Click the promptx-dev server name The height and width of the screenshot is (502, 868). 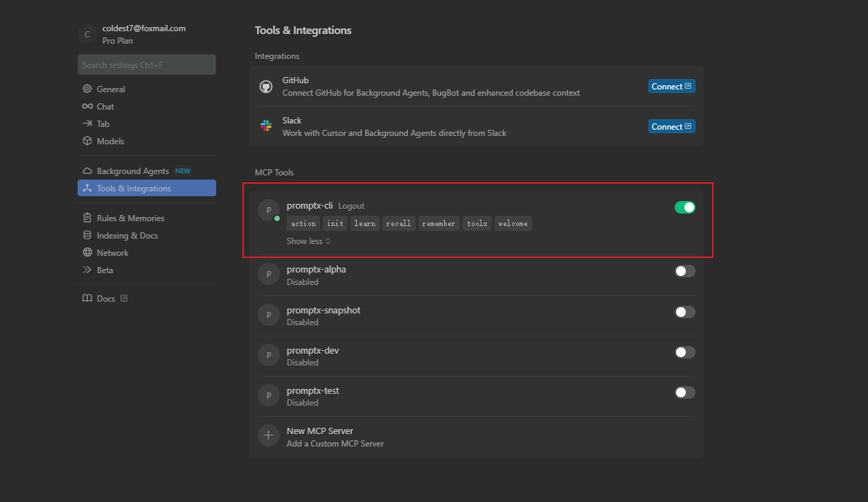pyautogui.click(x=313, y=350)
